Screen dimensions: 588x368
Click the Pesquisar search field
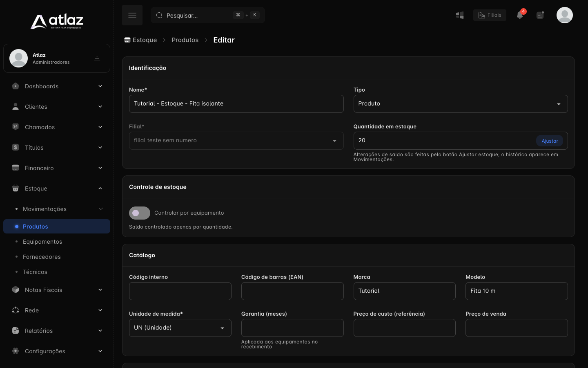click(x=208, y=15)
